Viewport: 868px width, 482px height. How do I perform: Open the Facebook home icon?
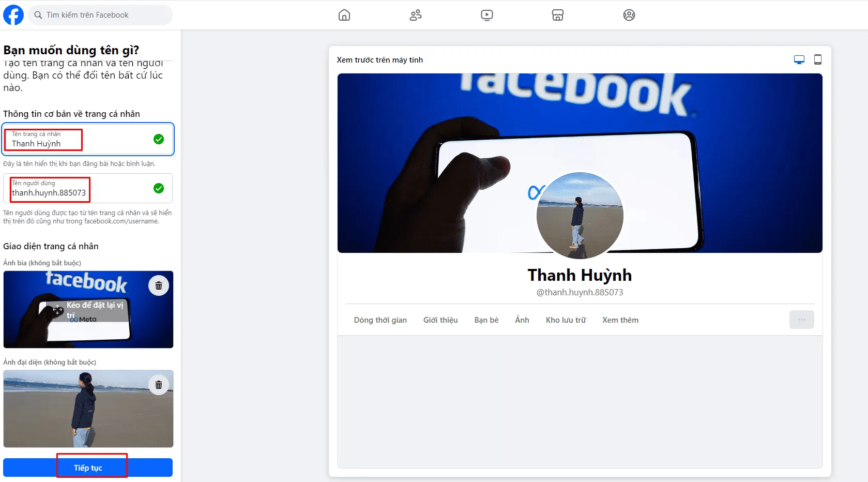[x=344, y=15]
